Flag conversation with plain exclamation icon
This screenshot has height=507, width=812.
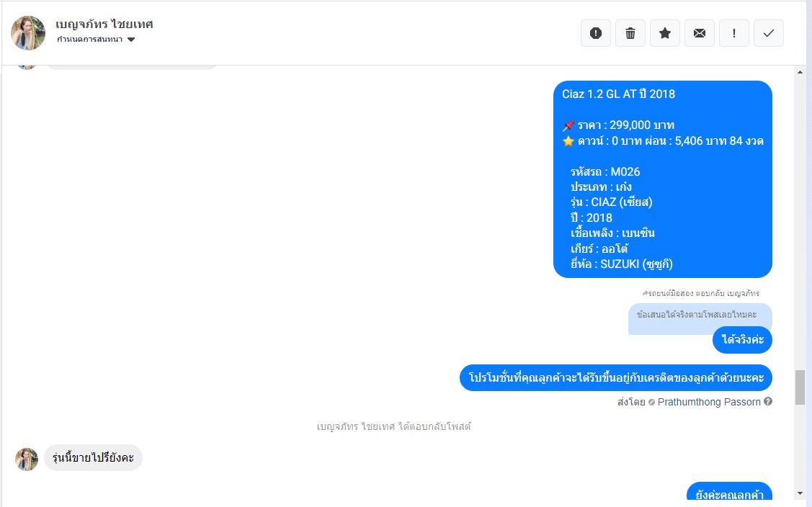[734, 33]
